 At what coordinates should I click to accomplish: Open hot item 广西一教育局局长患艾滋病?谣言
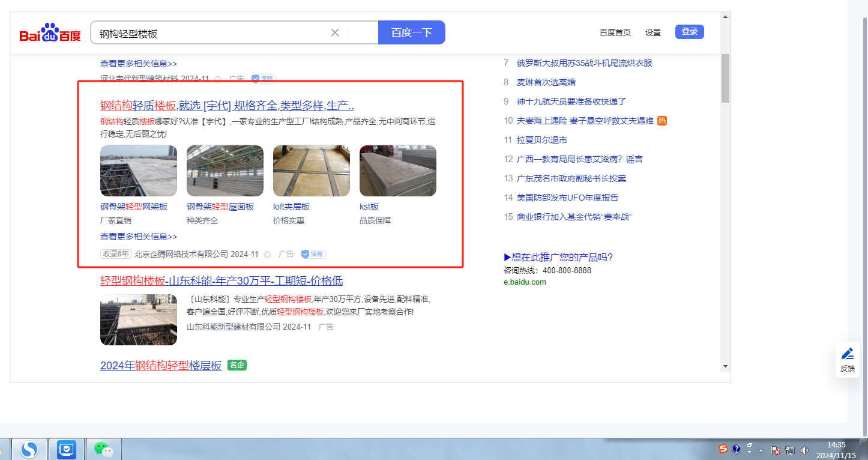580,159
